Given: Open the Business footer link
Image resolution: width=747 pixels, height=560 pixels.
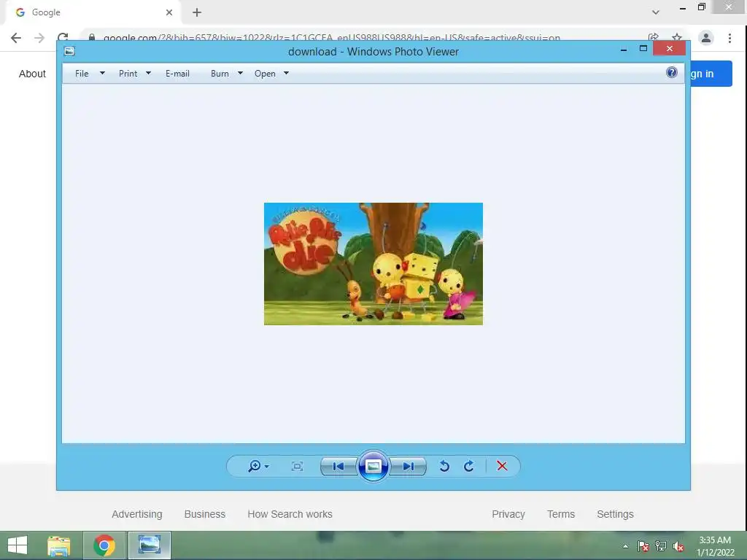Looking at the screenshot, I should (205, 514).
